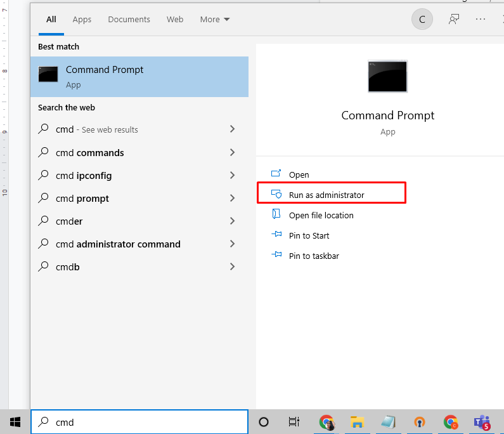Click the feedback person icon in search header
Image resolution: width=504 pixels, height=434 pixels.
[453, 19]
